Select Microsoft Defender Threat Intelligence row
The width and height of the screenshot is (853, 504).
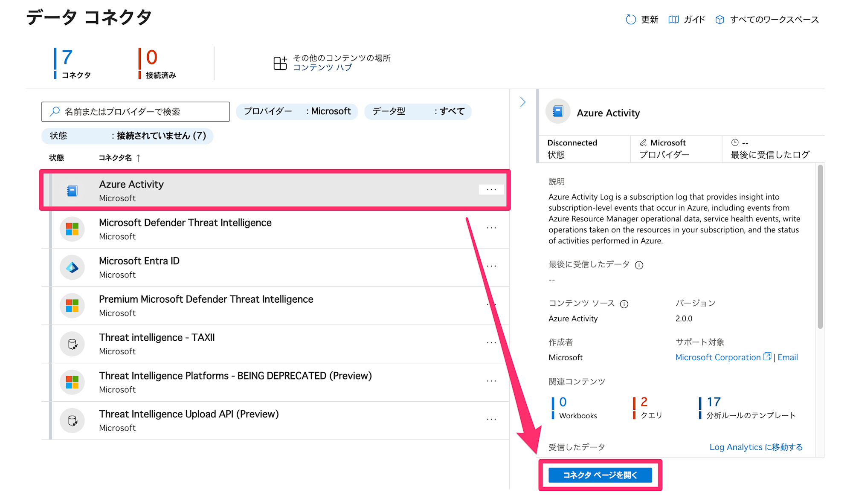[275, 229]
